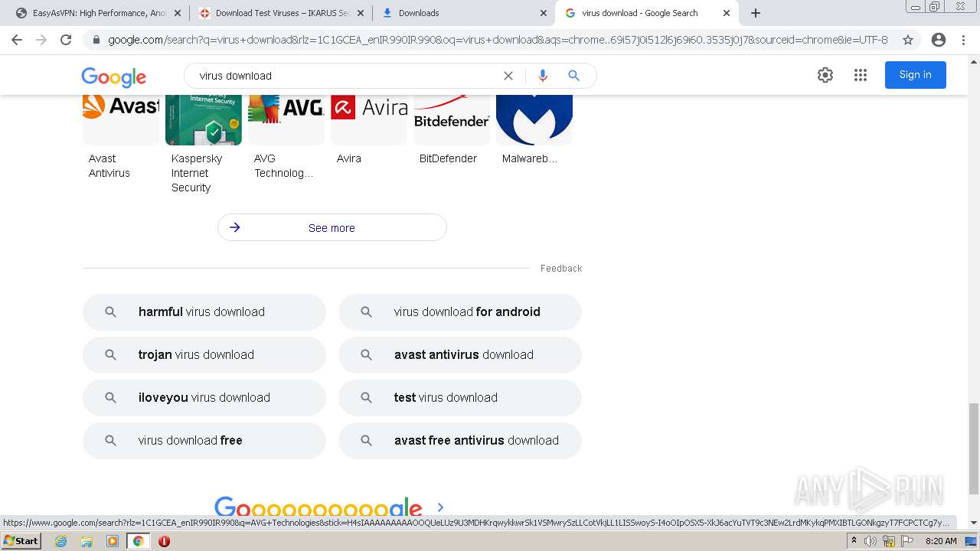Open the Kaspersky Internet Security card
This screenshot has height=551, width=980.
[204, 144]
